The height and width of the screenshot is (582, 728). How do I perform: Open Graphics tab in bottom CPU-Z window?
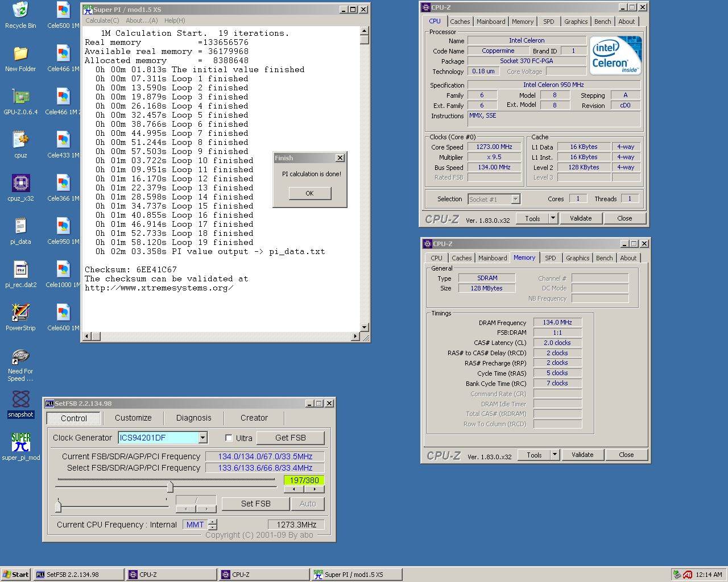(578, 258)
